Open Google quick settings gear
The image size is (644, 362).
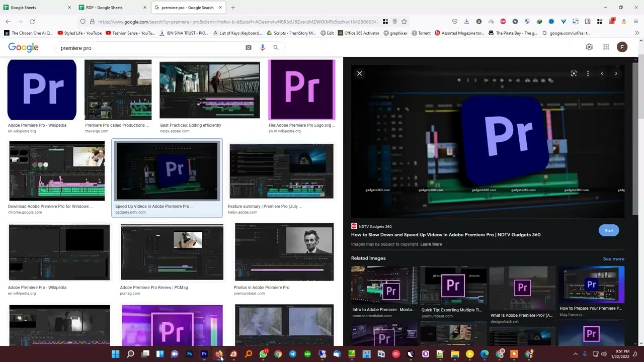[589, 47]
